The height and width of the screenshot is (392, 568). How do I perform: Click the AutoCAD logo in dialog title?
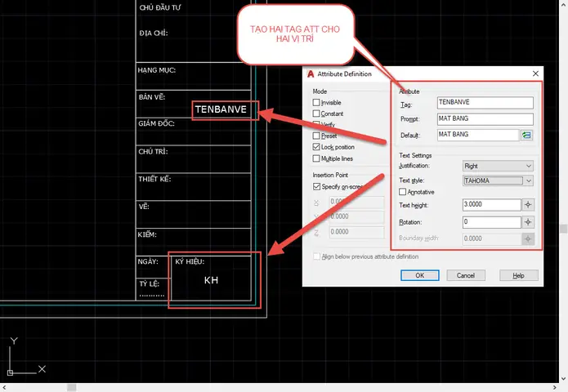click(x=311, y=73)
